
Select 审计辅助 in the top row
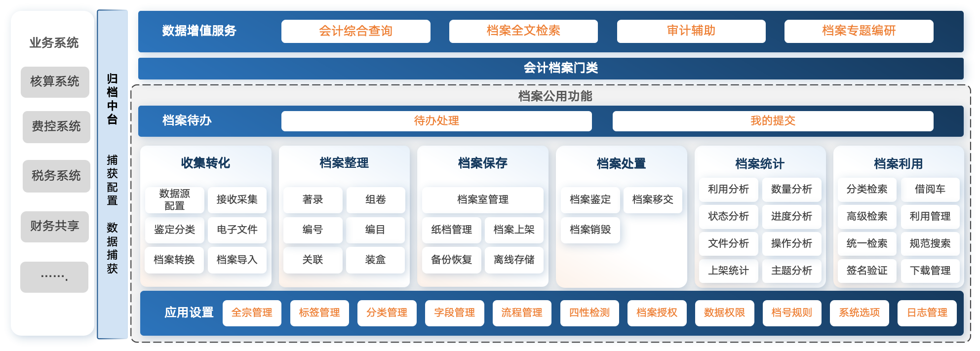[x=691, y=31]
